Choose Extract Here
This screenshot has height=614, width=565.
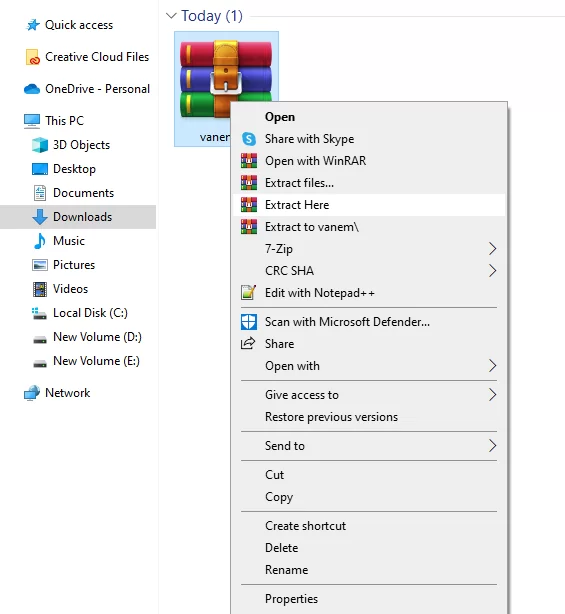coord(369,205)
